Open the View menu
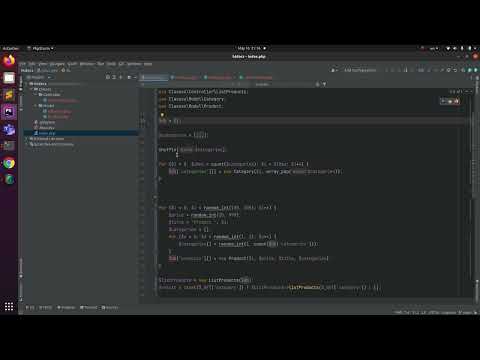This screenshot has height=360, width=480. 43,64
